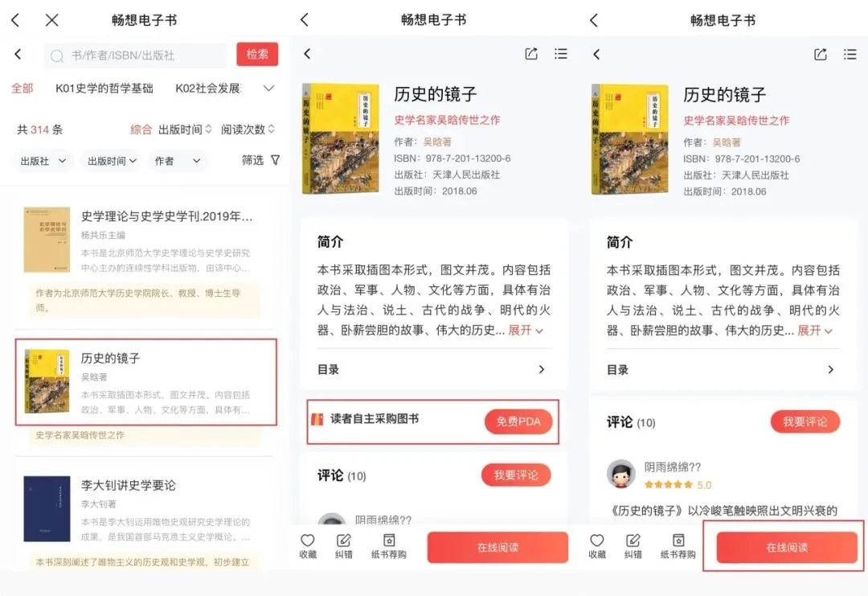Click the search input field for 书/作者/ISBN

click(x=136, y=56)
